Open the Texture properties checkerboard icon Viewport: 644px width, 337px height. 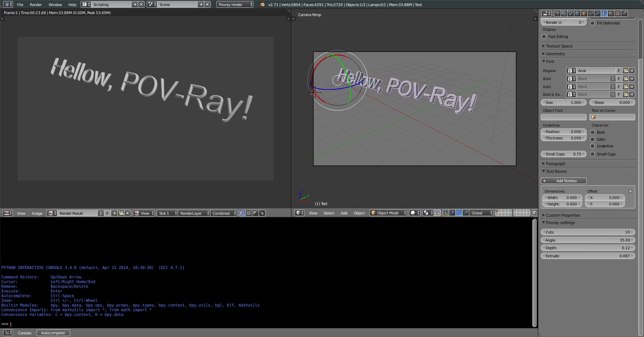click(x=618, y=13)
